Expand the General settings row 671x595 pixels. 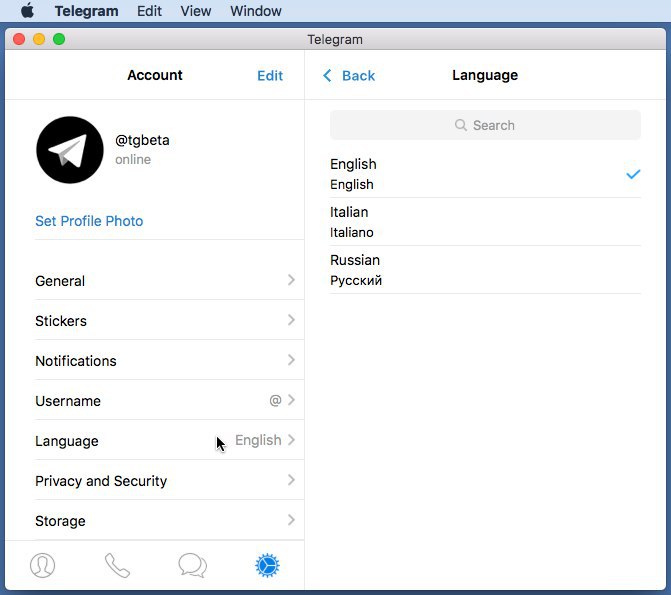pyautogui.click(x=165, y=281)
